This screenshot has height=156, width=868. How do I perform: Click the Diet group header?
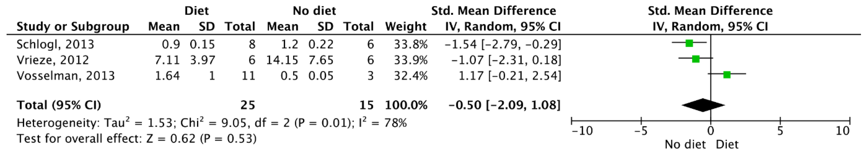point(197,11)
